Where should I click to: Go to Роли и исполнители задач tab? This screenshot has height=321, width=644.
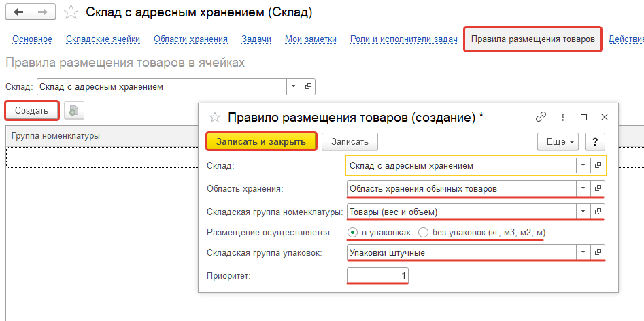click(403, 39)
